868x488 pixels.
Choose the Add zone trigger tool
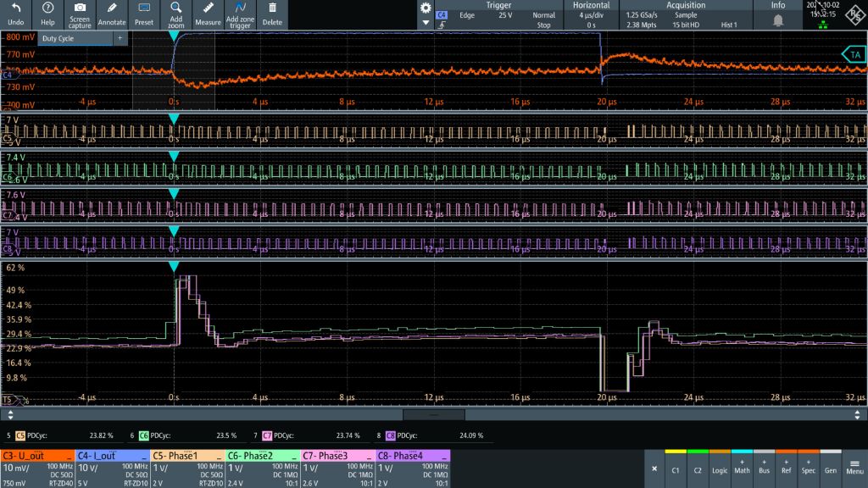240,8
